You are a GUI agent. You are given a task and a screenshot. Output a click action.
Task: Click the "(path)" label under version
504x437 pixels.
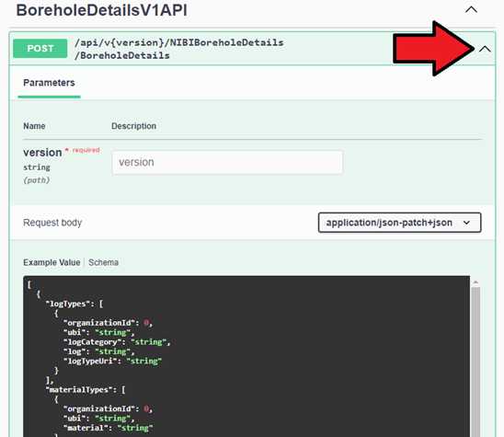[36, 180]
